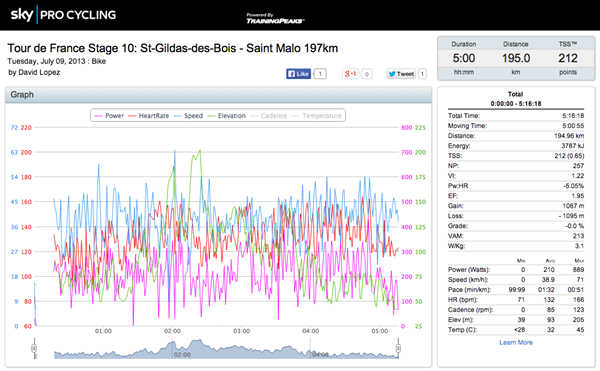
Task: Click the Facebook like count bubble
Action: tap(320, 74)
